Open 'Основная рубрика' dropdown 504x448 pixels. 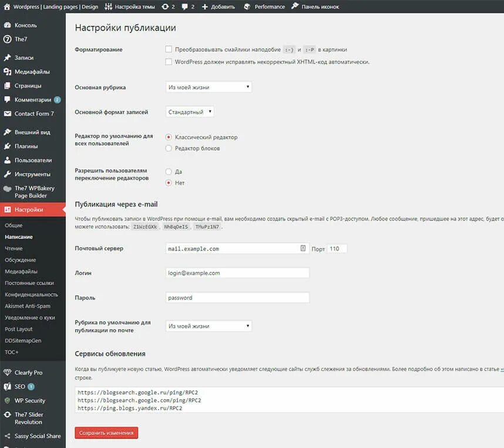pyautogui.click(x=209, y=87)
